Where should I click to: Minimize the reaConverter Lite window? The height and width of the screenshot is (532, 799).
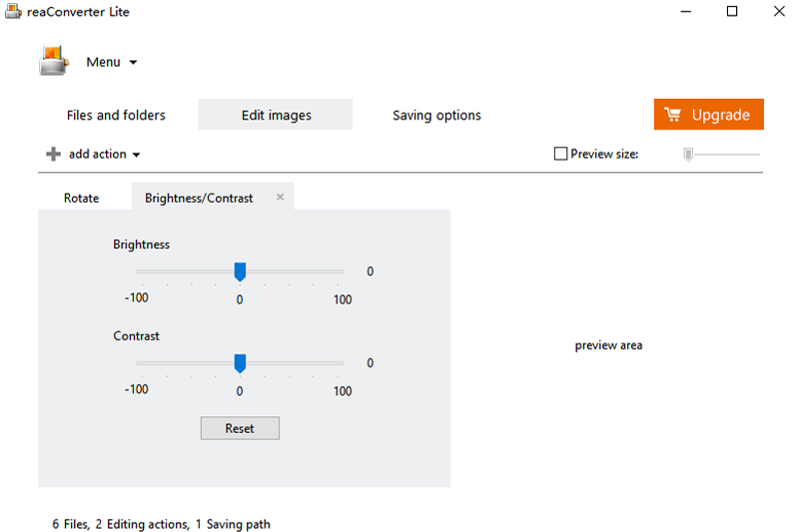coord(686,12)
